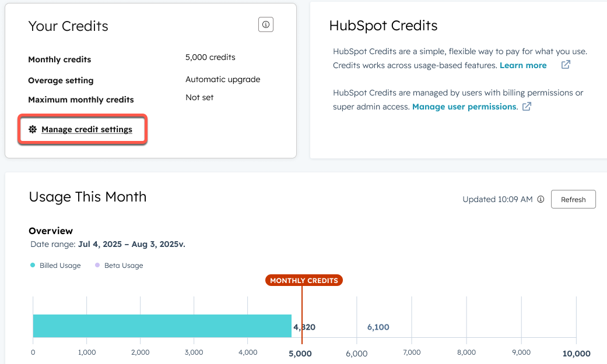
Task: Click external link icon after Manage user permissions
Action: [x=527, y=106]
